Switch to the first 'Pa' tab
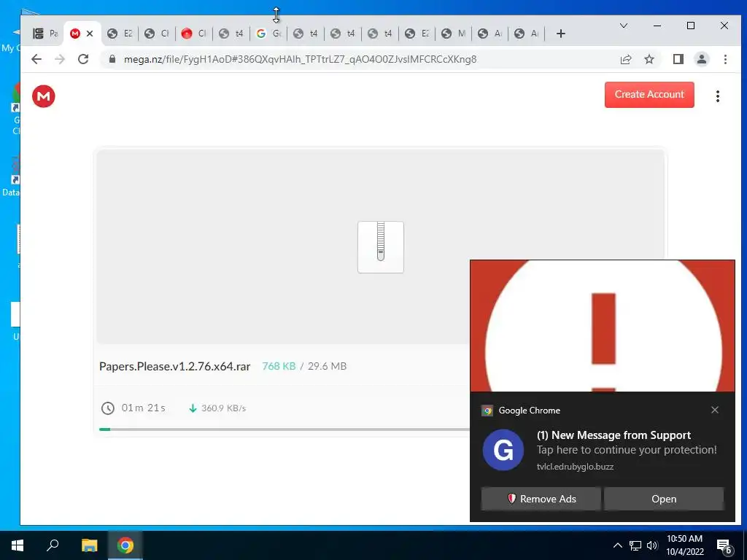Viewport: 747px width, 560px height. pos(45,34)
